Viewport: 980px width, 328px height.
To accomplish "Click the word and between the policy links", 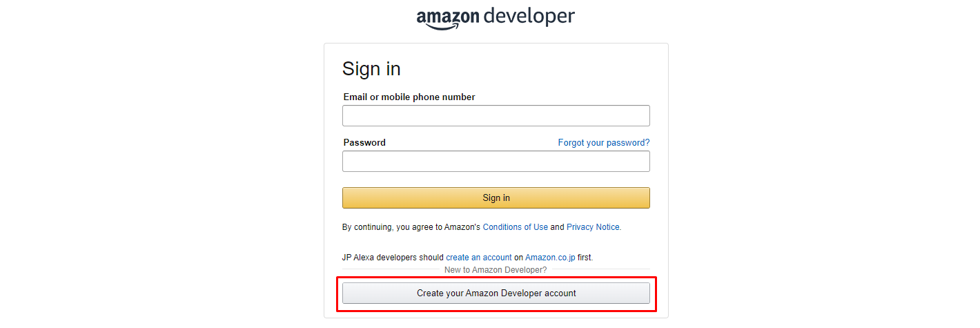I will 557,227.
